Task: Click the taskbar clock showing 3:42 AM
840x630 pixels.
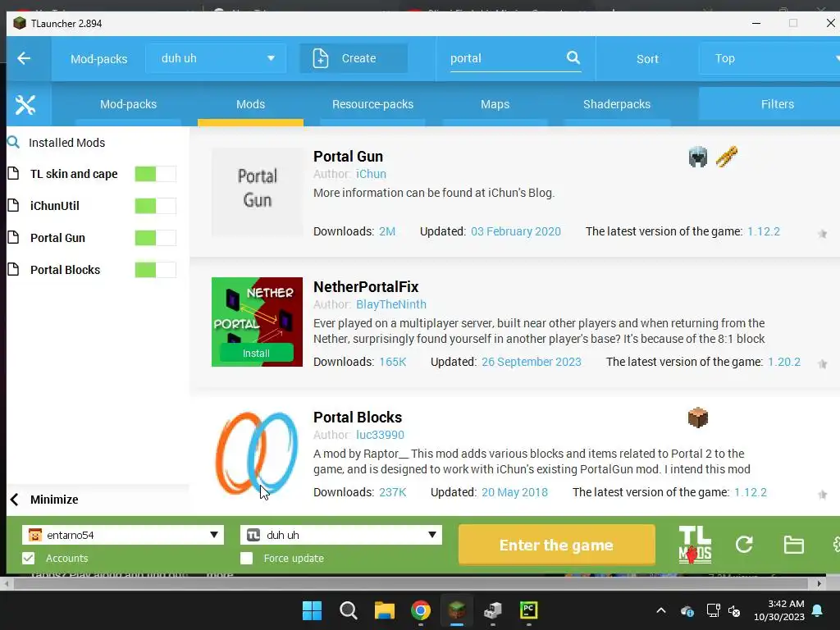Action: (x=779, y=610)
